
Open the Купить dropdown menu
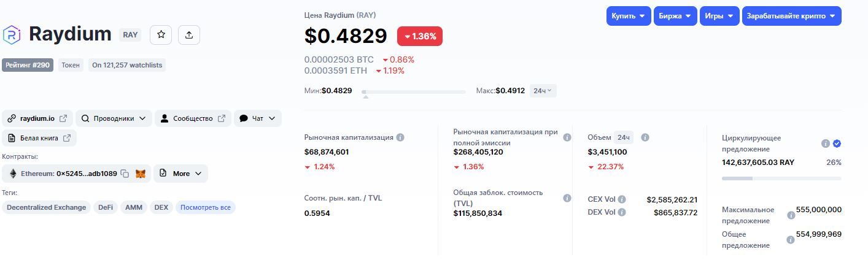pos(628,16)
